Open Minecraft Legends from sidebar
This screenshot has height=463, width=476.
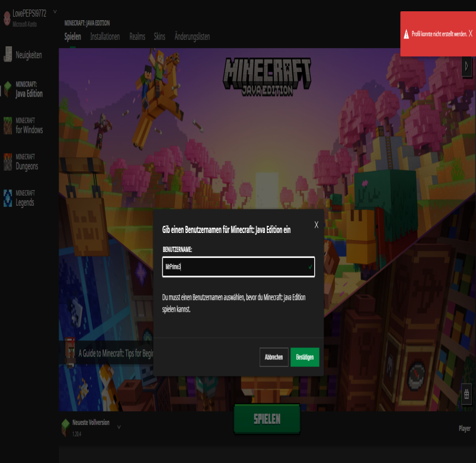25,198
